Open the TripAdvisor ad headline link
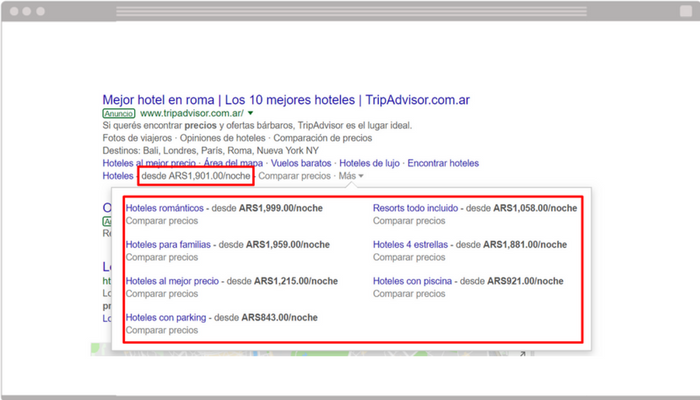Screen dimensions: 700x400 286,100
